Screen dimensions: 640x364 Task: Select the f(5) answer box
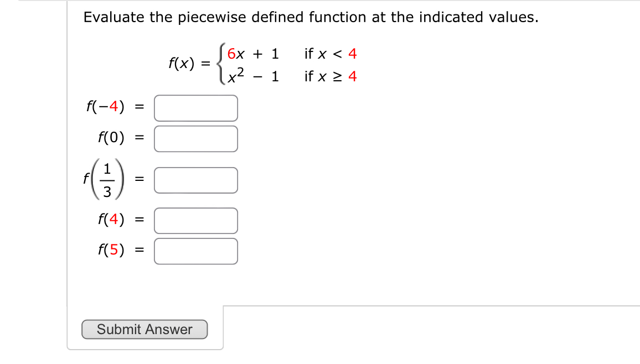pyautogui.click(x=196, y=250)
